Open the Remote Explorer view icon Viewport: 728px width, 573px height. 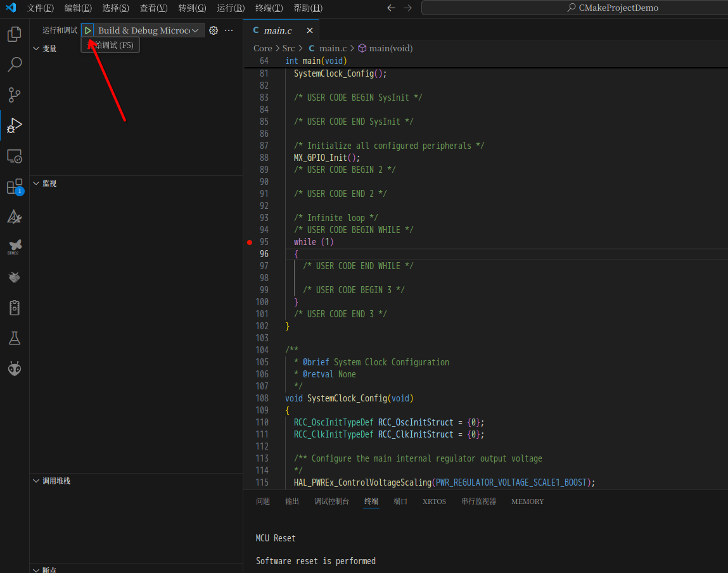[x=15, y=156]
